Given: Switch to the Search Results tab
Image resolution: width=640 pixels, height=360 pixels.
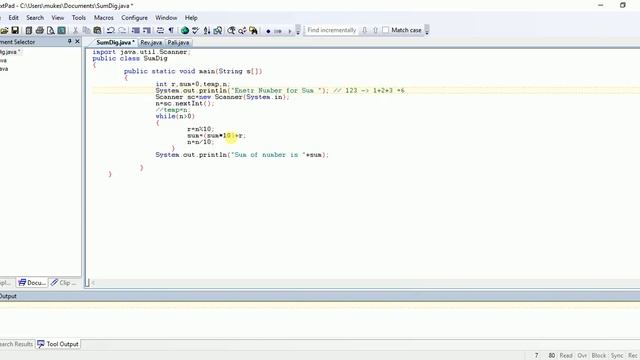Looking at the screenshot, I should [x=16, y=344].
